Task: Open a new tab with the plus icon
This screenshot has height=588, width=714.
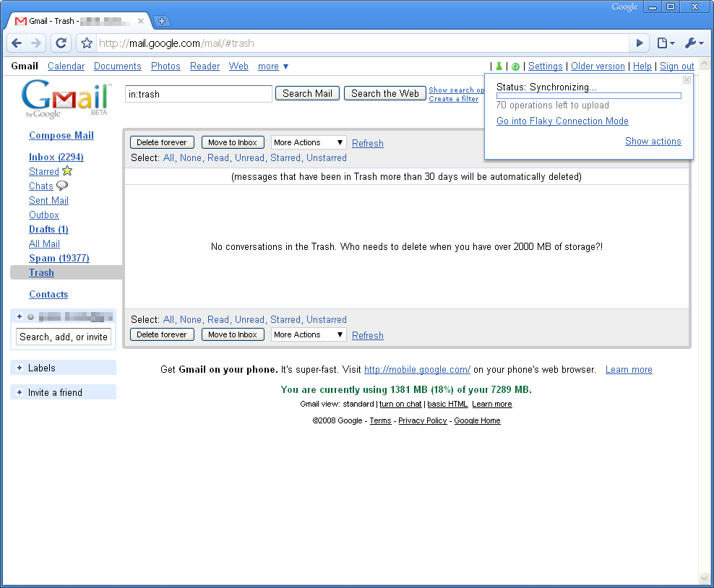Action: 161,21
